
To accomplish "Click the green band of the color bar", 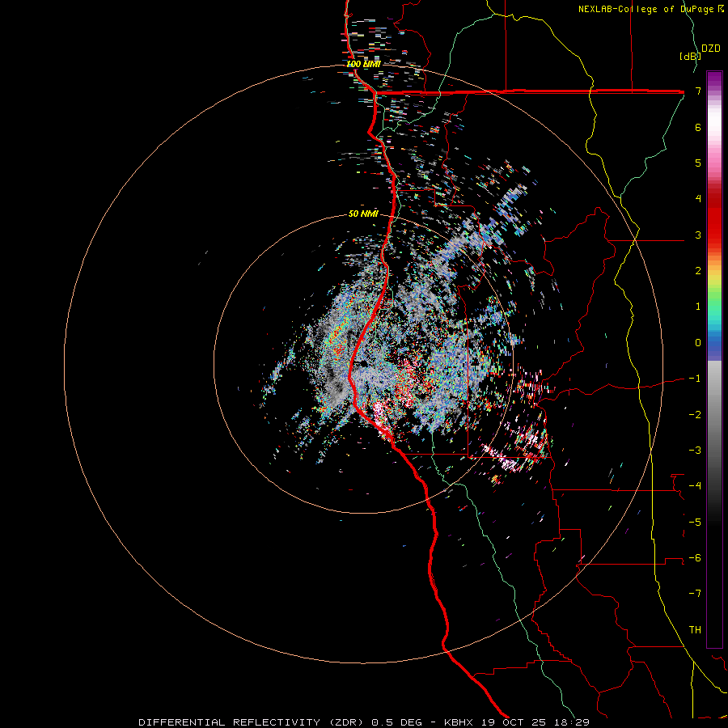I will (x=714, y=299).
